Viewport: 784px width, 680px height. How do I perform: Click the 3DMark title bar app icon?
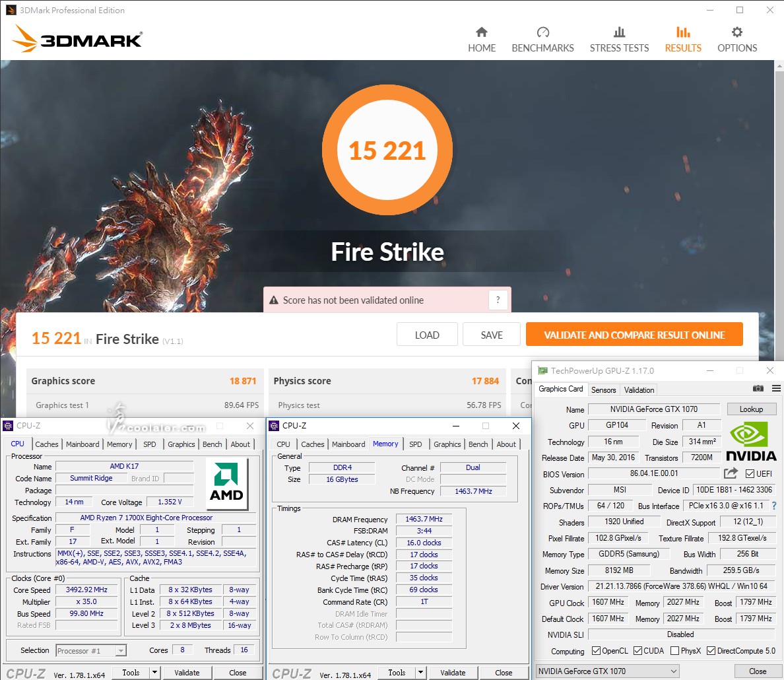[11, 10]
